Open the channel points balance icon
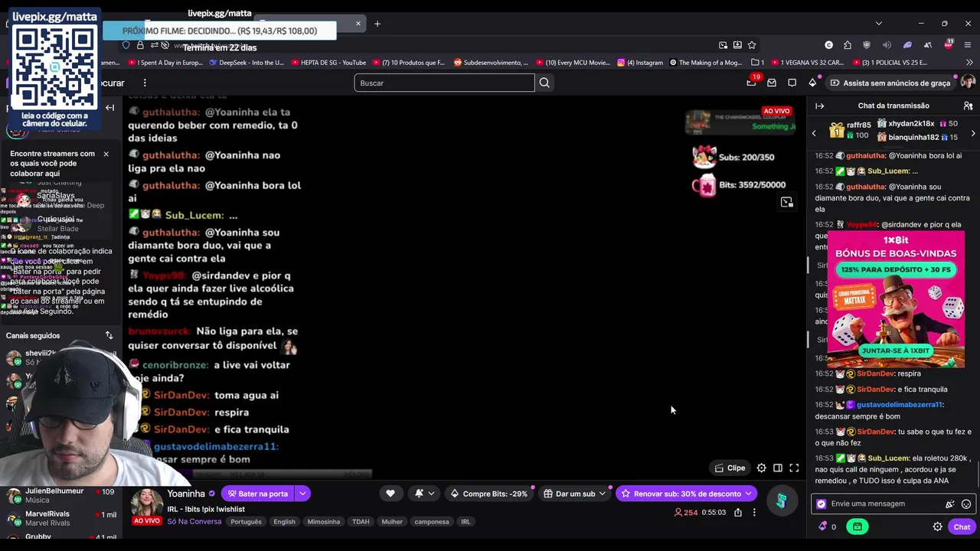Viewport: 980px width, 551px height. coord(827,527)
